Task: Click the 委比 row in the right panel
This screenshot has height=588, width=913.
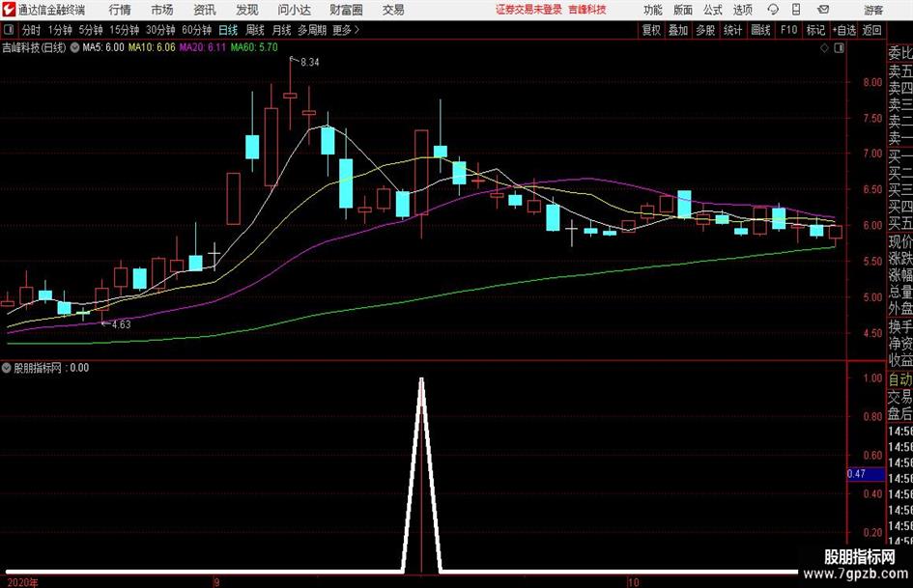Action: pyautogui.click(x=900, y=53)
